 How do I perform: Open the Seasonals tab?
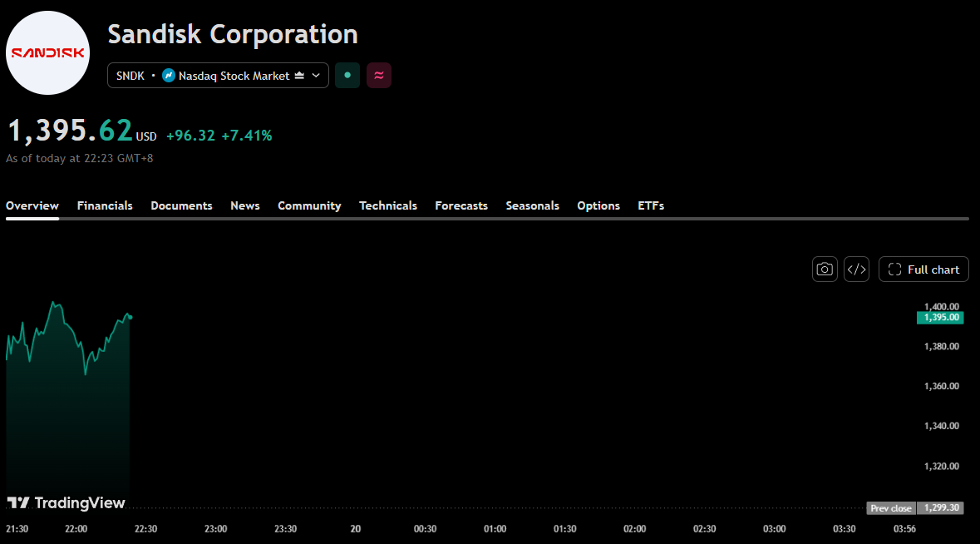tap(532, 205)
